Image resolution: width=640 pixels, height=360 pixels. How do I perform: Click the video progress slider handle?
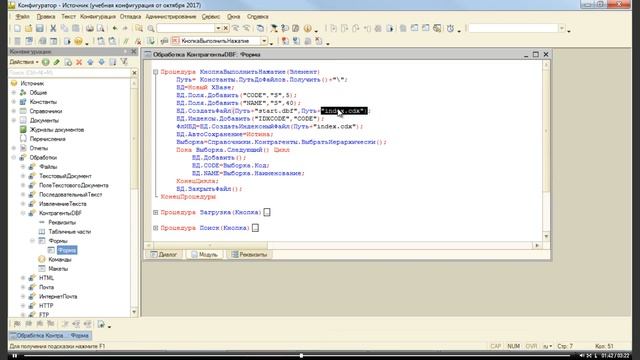pos(301,356)
